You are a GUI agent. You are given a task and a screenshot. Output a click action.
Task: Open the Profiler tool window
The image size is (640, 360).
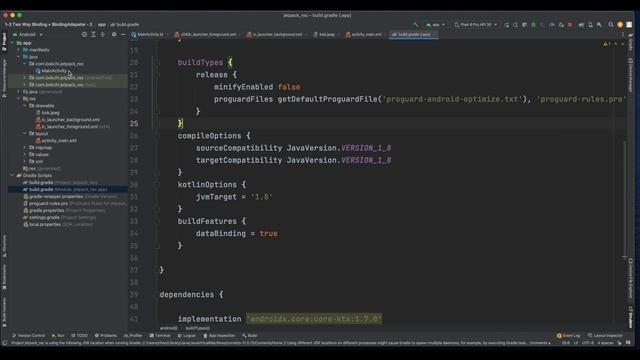[133, 336]
